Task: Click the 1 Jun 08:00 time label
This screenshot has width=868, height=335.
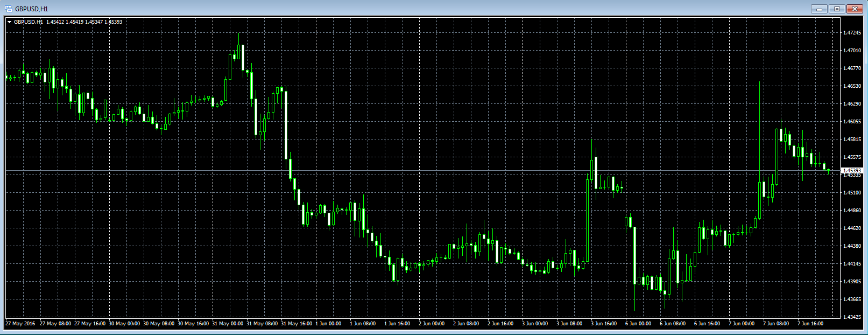Action: click(x=363, y=324)
